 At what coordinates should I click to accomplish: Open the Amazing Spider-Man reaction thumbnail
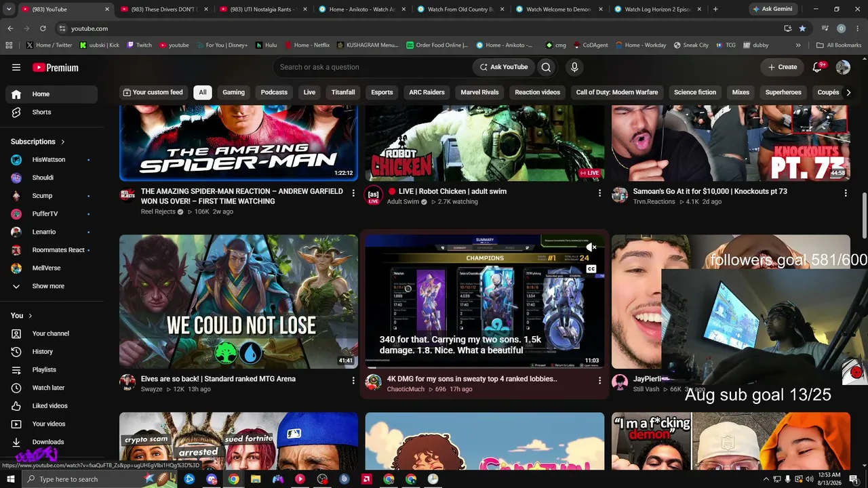[239, 143]
